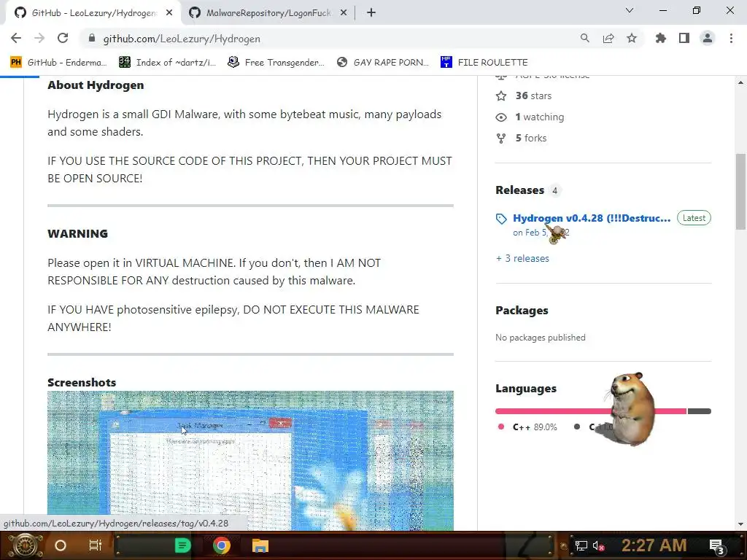747x560 pixels.
Task: Open the Hydrogen screenshot image
Action: point(250,461)
